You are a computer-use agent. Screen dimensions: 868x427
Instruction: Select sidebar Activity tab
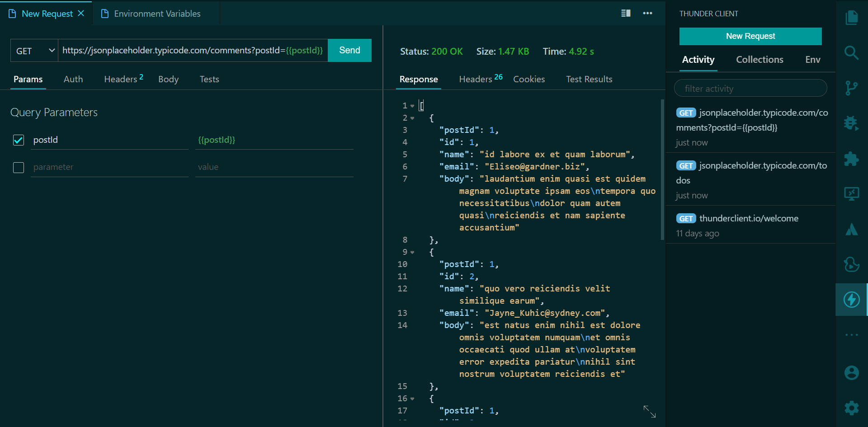(x=698, y=60)
